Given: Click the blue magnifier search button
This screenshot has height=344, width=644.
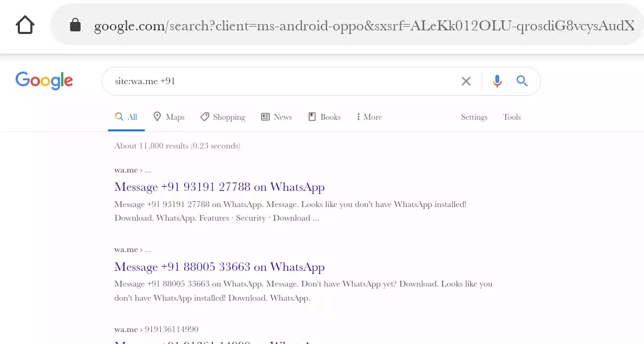Looking at the screenshot, I should (x=522, y=81).
